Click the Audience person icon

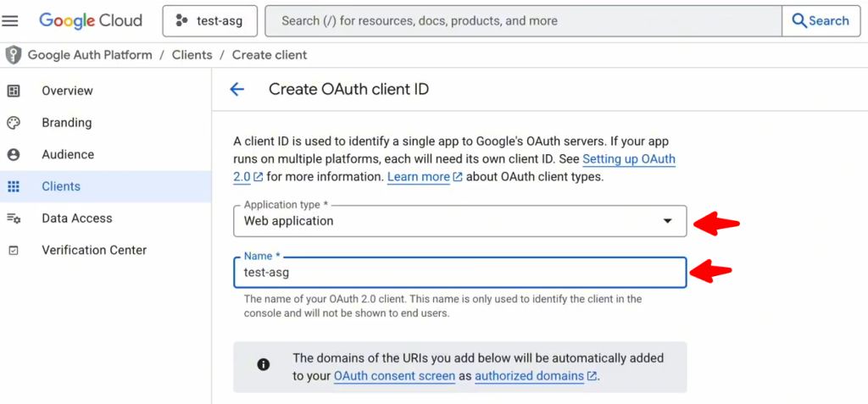pos(14,155)
